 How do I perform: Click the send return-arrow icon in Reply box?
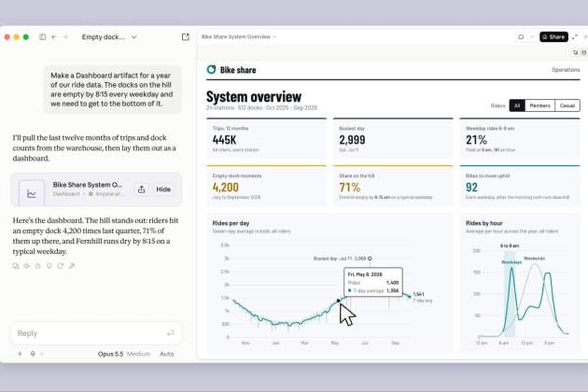[x=171, y=332]
